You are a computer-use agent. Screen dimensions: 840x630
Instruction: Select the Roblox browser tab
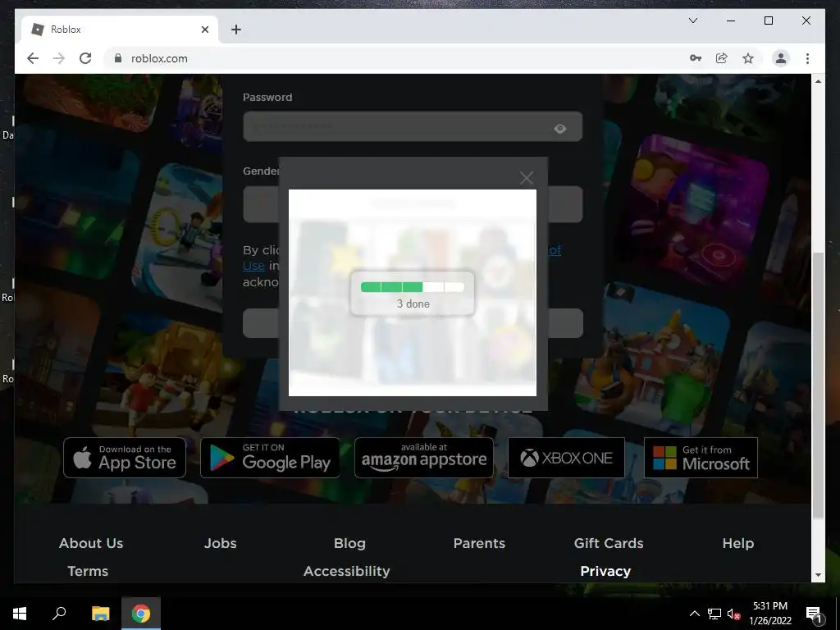(120, 30)
